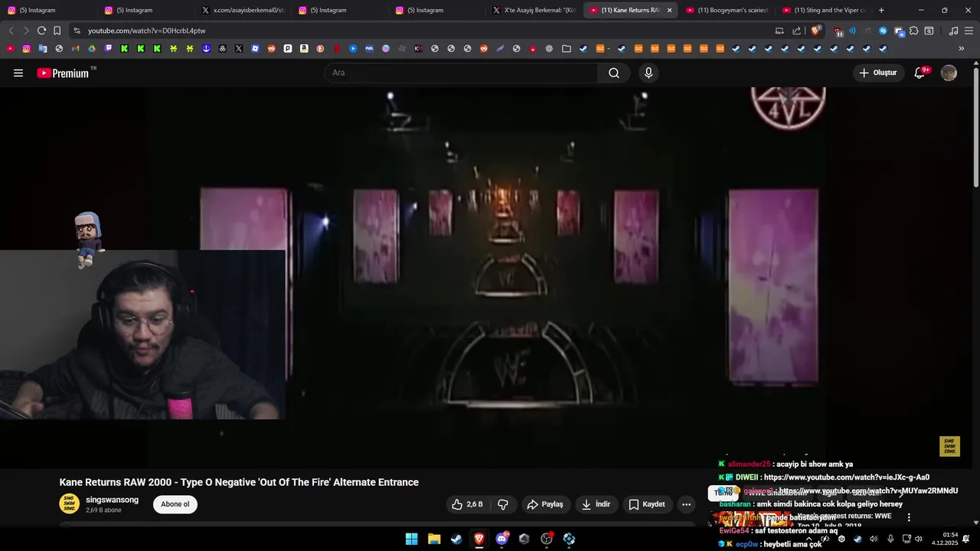Click the YouTube Premium logo
Viewport: 980px width, 551px height.
tap(63, 73)
